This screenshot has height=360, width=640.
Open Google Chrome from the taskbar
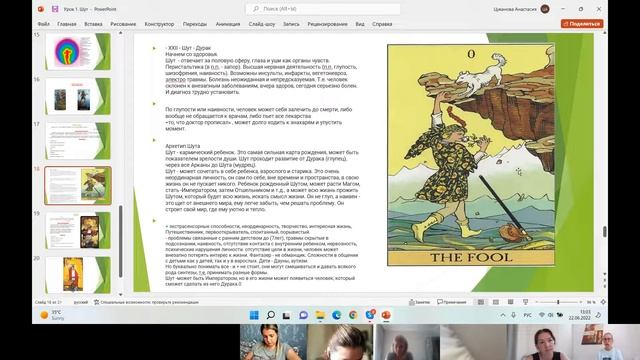353,315
